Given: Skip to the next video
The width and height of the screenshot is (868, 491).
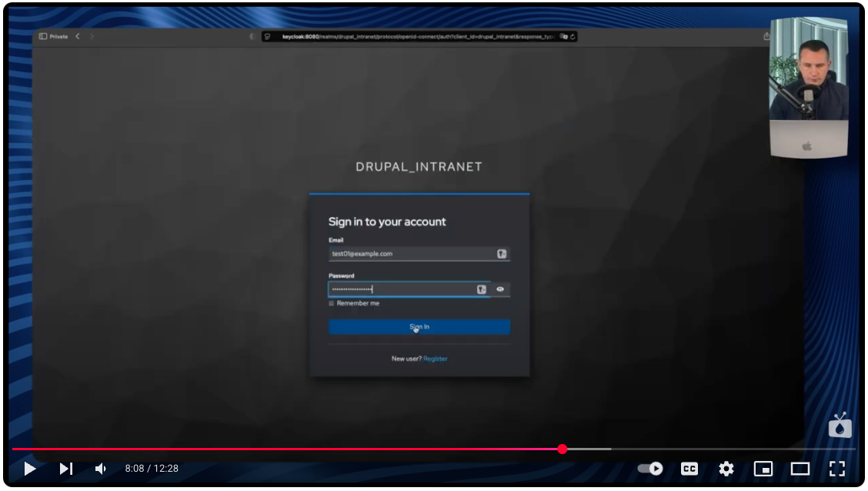Looking at the screenshot, I should click(66, 469).
